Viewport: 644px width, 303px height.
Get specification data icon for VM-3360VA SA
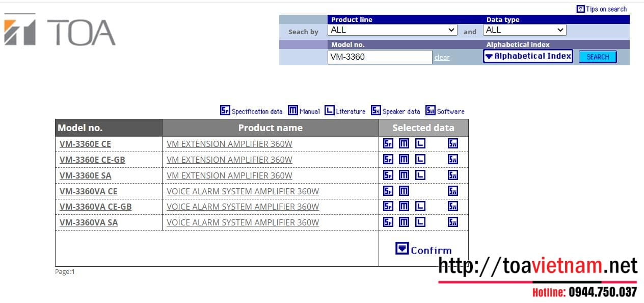tap(388, 222)
